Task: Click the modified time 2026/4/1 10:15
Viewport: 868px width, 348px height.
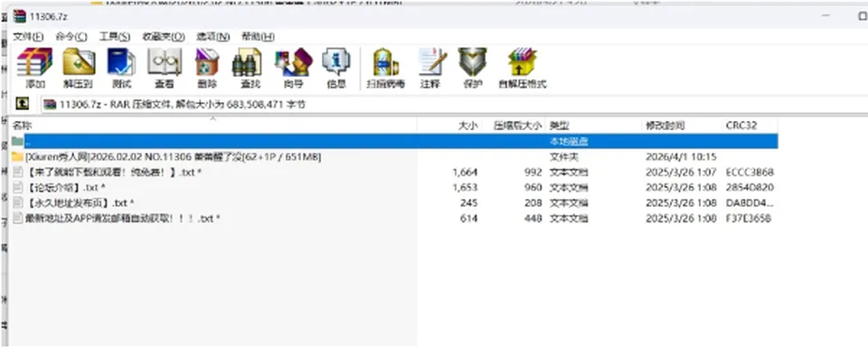Action: point(681,156)
